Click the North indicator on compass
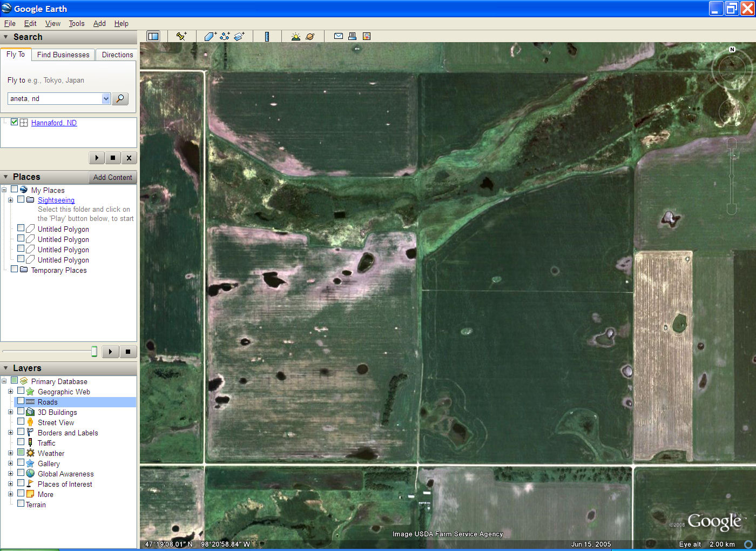This screenshot has height=551, width=756. (x=732, y=49)
